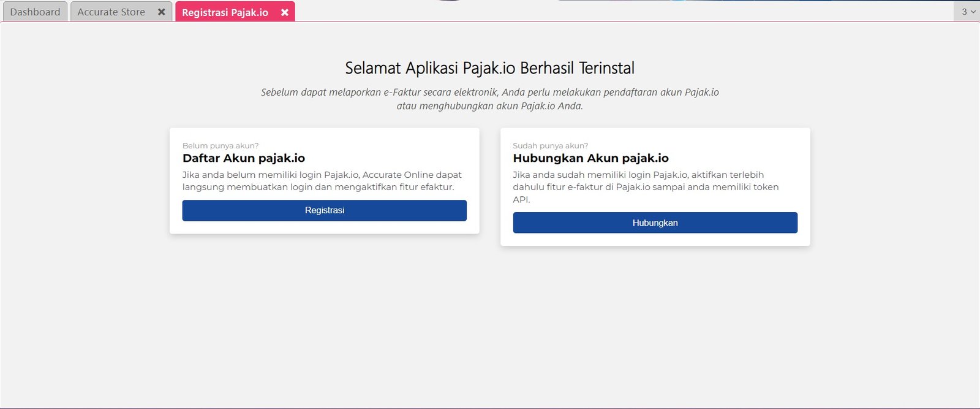980x409 pixels.
Task: Click the 'atau menghubungkan akun Pajak.io Anda' line
Action: tap(489, 106)
